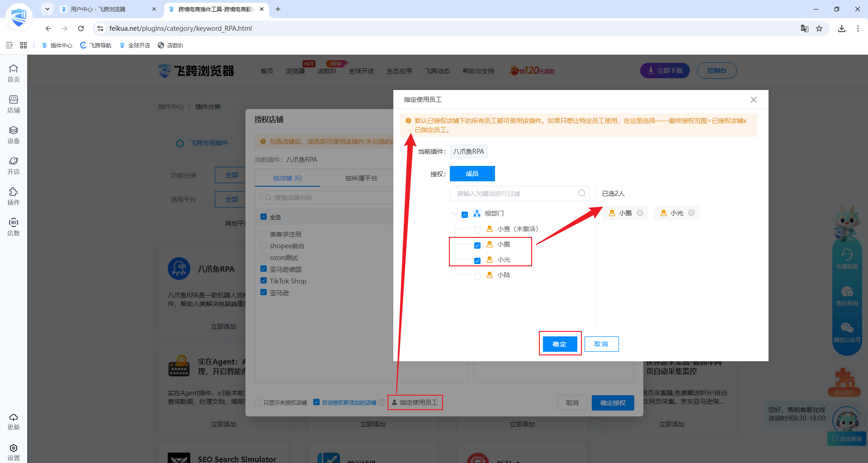Check the 美客多注册 store checkbox
The image size is (868, 463).
click(264, 233)
